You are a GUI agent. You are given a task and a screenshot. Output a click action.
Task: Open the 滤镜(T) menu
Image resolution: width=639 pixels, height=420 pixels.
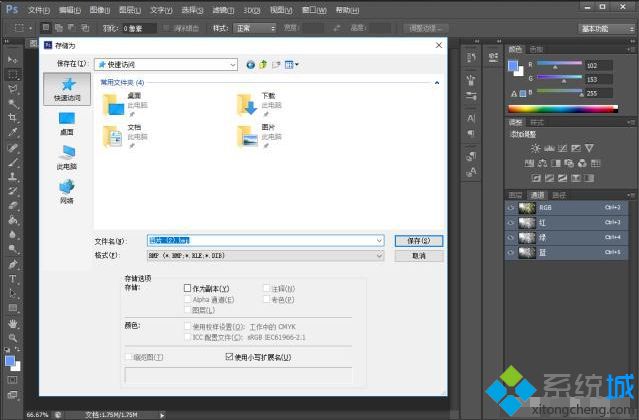[x=223, y=10]
